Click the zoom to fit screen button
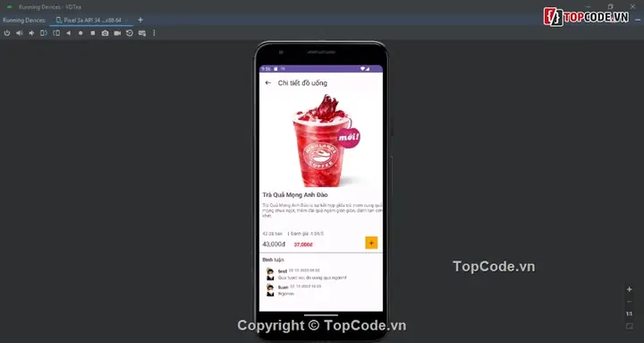This screenshot has width=644, height=343. (x=629, y=326)
